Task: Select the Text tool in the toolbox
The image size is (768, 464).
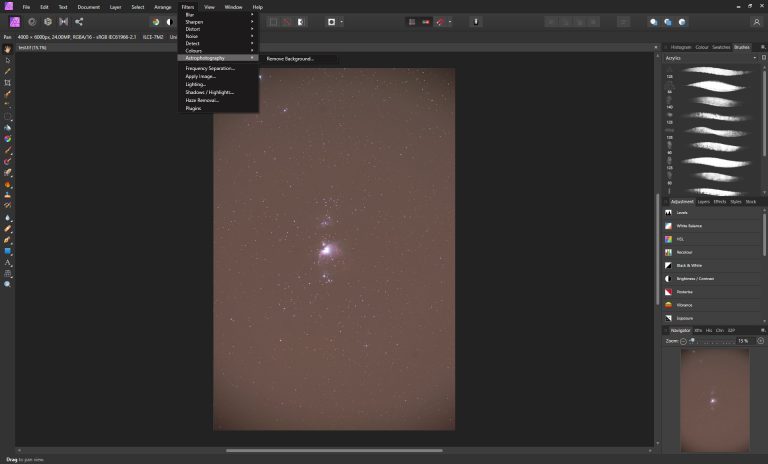Action: pyautogui.click(x=7, y=263)
